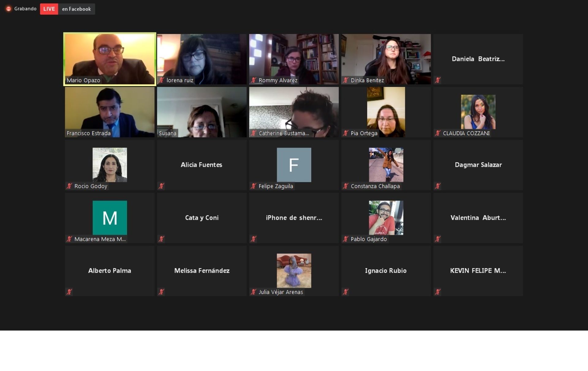Click CLAUDIA COZZANI's profile picture
The image size is (588, 371).
pos(478,112)
